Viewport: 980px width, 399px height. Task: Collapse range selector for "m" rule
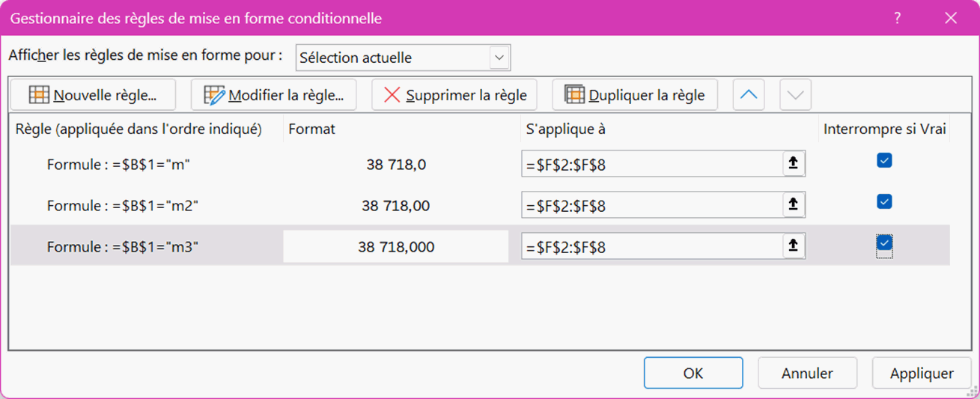click(x=794, y=164)
